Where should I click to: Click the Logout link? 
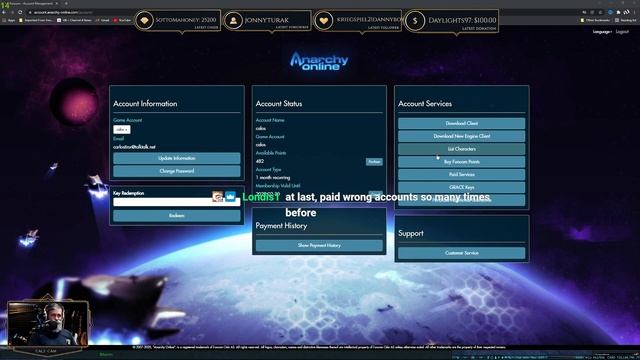tap(622, 31)
